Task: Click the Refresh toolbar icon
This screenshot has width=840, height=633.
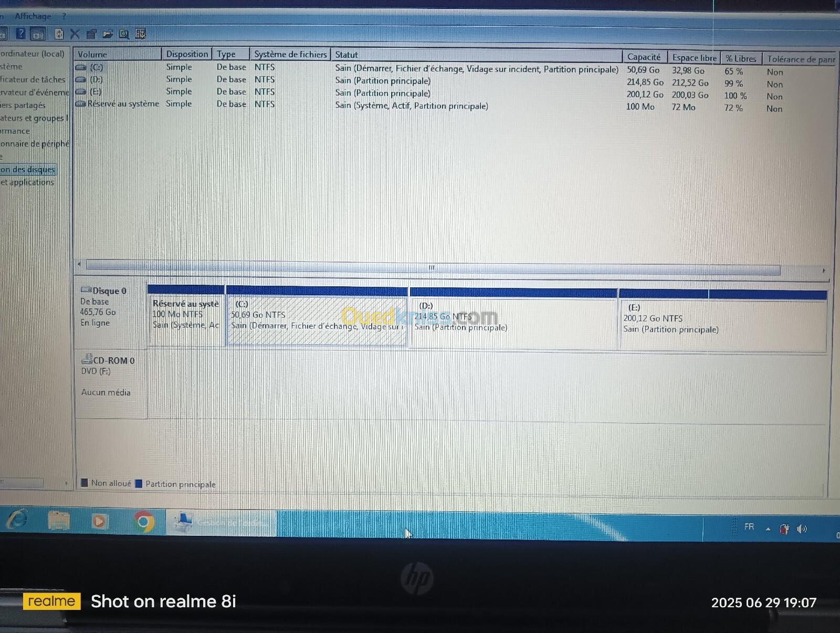Action: click(x=59, y=34)
